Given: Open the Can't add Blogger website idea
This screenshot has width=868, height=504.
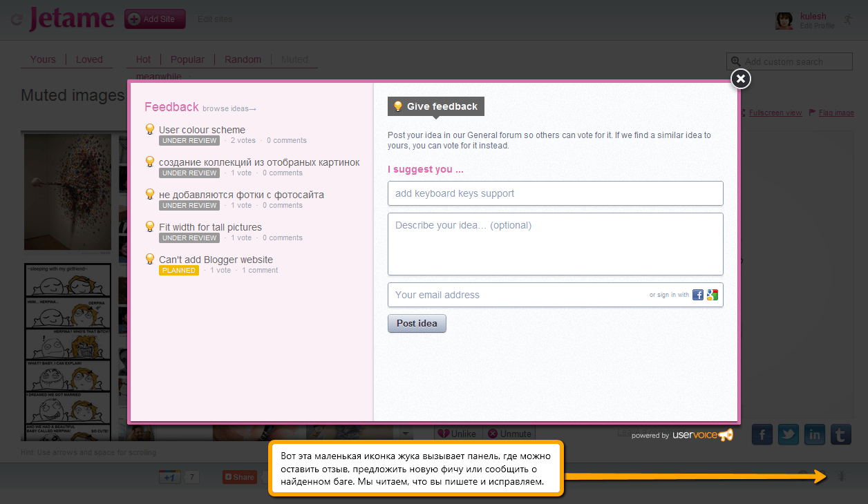Looking at the screenshot, I should tap(216, 260).
